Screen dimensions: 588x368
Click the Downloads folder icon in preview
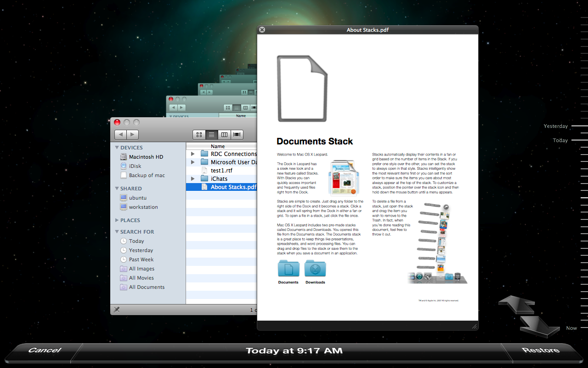315,269
